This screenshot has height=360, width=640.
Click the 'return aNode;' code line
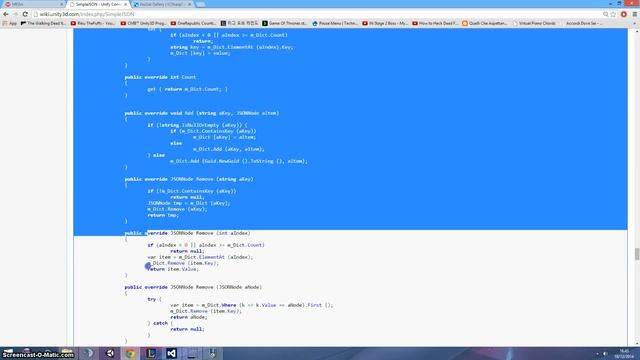(x=189, y=317)
